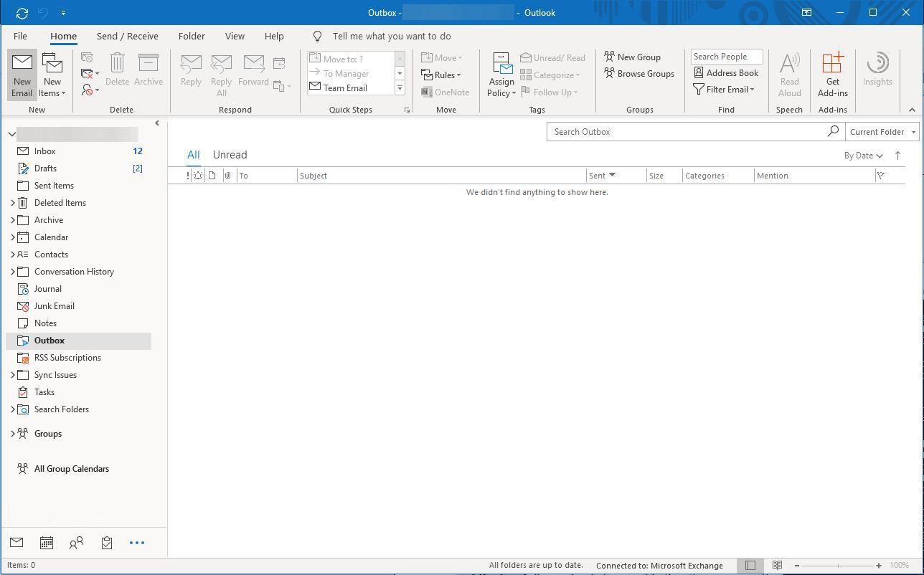Click the Delete icon in ribbon
924x575 pixels.
(117, 70)
